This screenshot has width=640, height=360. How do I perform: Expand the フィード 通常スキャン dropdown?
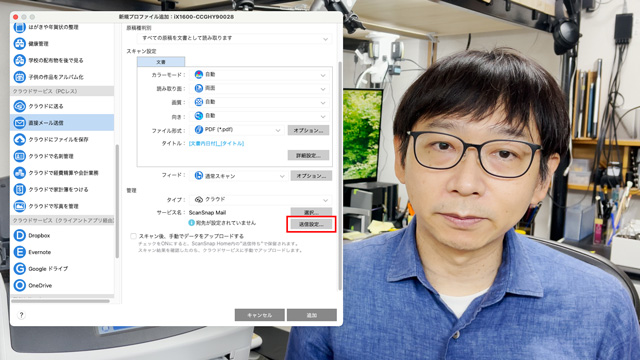pos(239,176)
